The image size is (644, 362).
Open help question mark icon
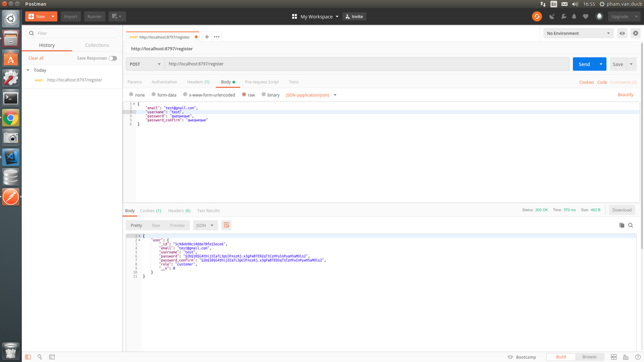point(638,357)
